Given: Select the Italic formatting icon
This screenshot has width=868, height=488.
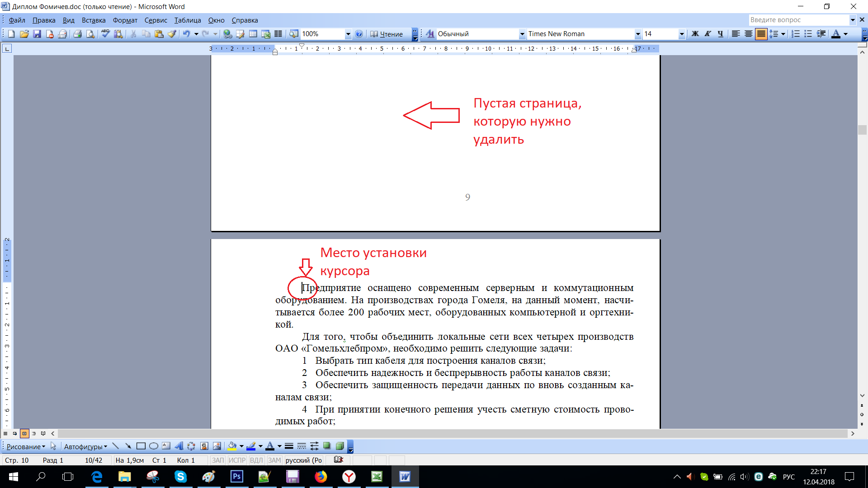Looking at the screenshot, I should [707, 34].
